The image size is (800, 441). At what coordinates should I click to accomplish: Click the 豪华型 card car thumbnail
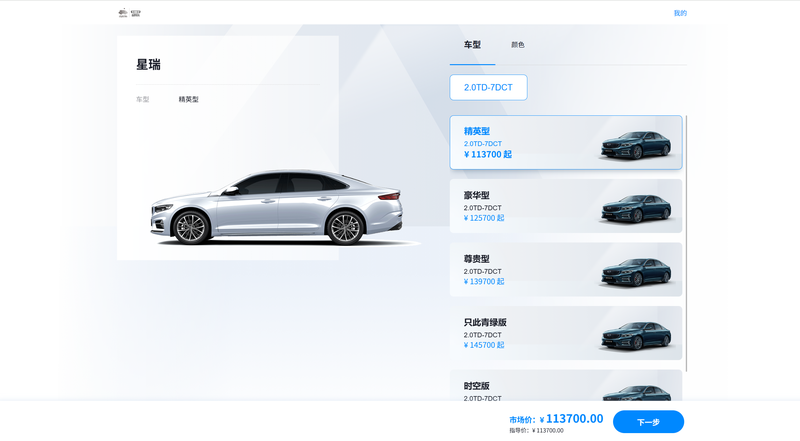coord(635,209)
